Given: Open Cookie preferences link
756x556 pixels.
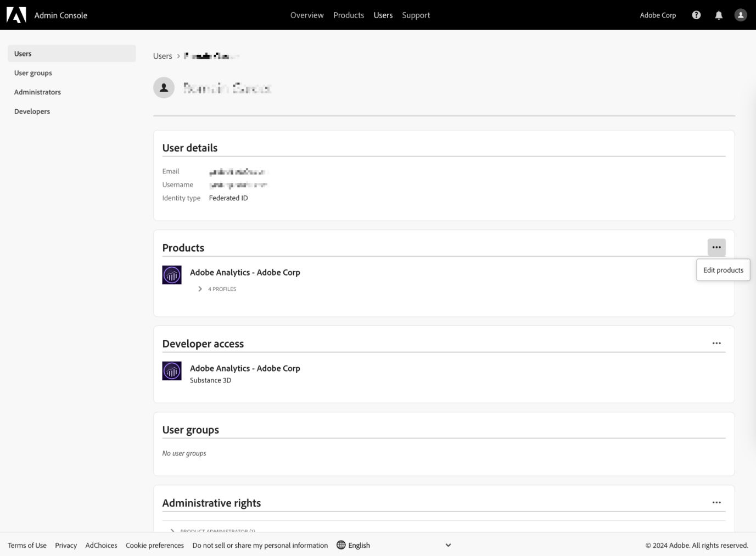Looking at the screenshot, I should pyautogui.click(x=155, y=545).
